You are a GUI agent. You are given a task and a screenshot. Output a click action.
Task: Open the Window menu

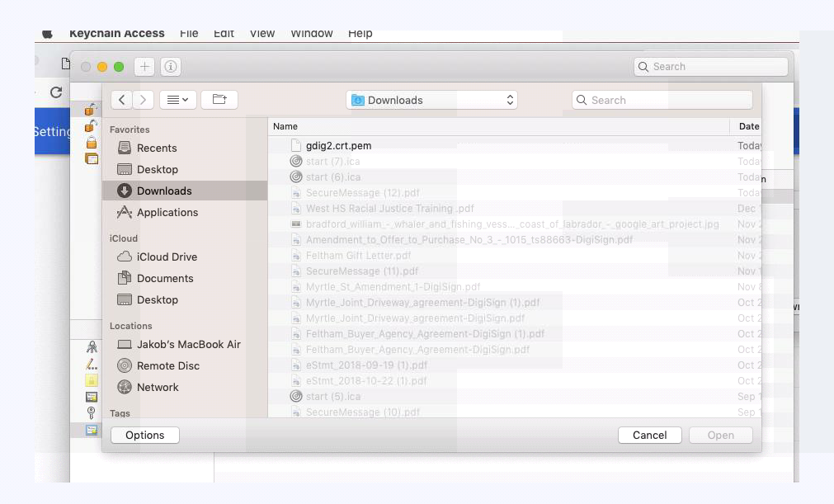coord(311,34)
